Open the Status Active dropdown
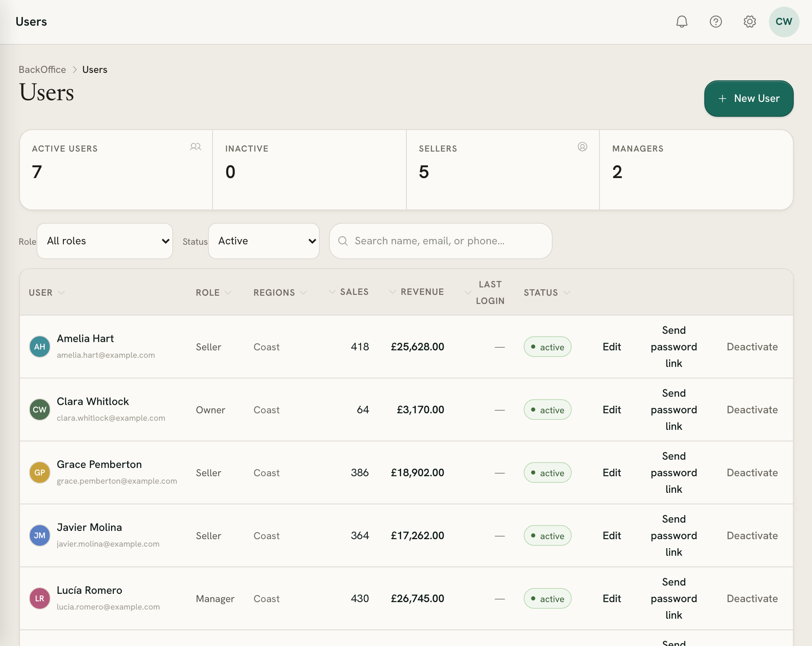This screenshot has width=812, height=646. (264, 241)
